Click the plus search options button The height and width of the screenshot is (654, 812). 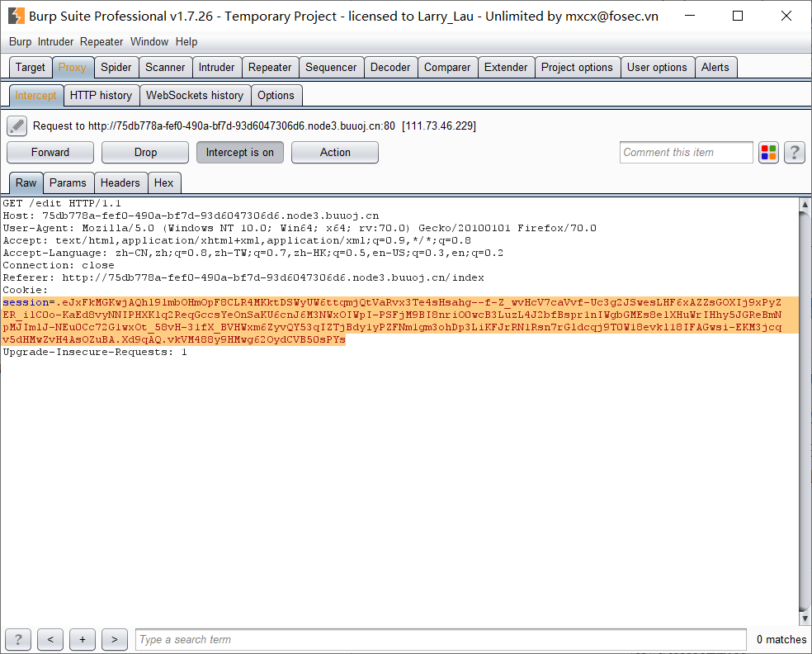point(83,639)
